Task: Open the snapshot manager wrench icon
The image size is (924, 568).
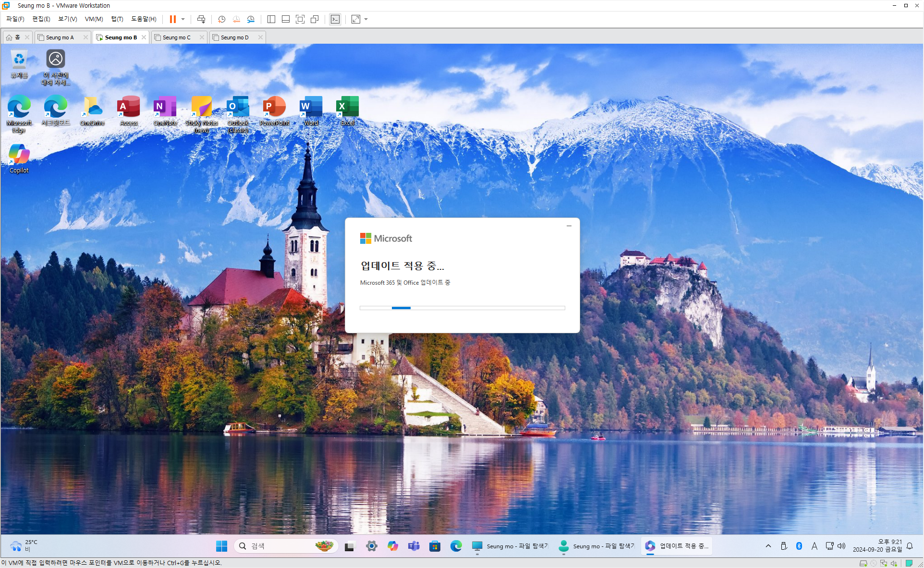Action: 251,19
